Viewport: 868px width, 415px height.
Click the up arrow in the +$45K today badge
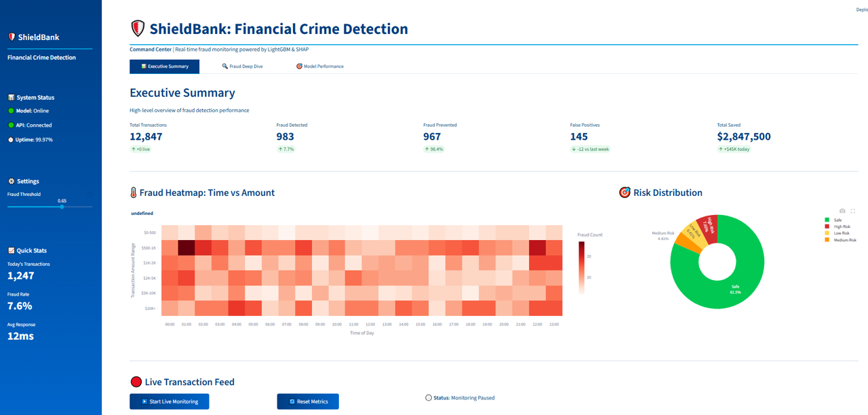(x=722, y=149)
